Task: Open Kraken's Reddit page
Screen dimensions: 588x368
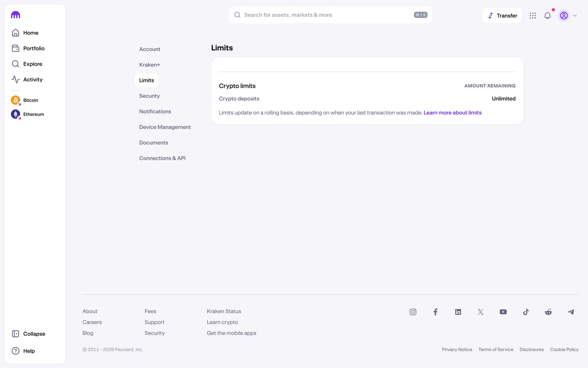Action: tap(548, 312)
